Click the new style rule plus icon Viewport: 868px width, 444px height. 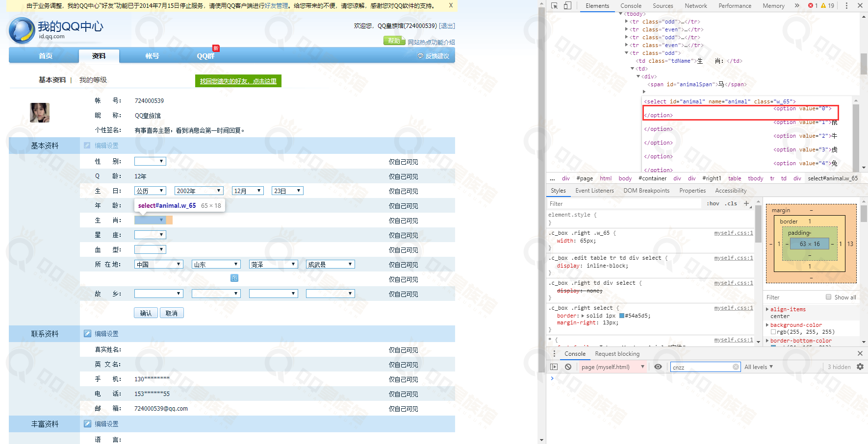746,203
